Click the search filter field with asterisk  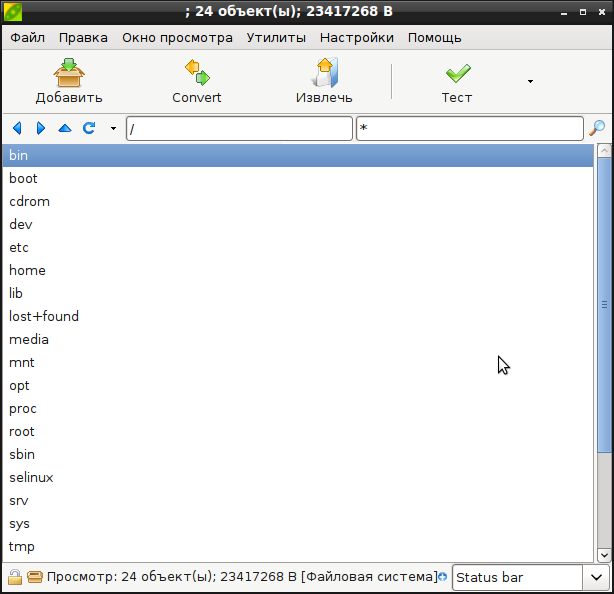[x=470, y=128]
